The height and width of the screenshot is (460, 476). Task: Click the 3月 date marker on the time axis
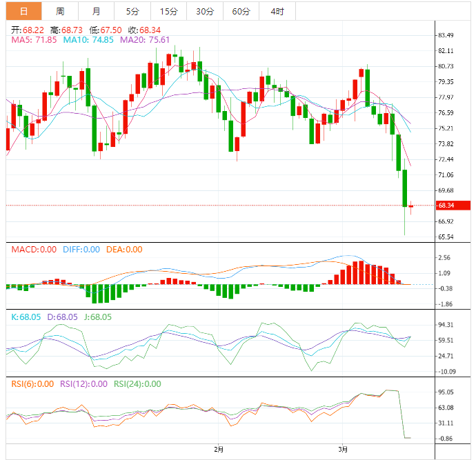(x=344, y=450)
